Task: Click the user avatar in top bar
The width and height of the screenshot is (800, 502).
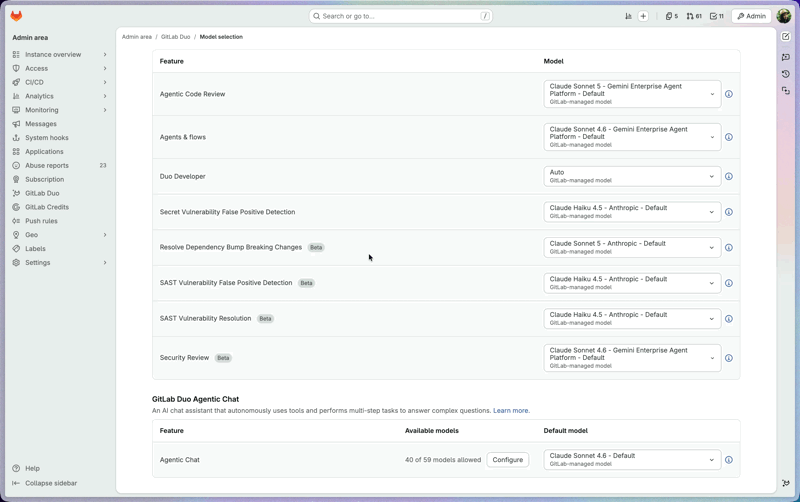Action: click(x=784, y=16)
